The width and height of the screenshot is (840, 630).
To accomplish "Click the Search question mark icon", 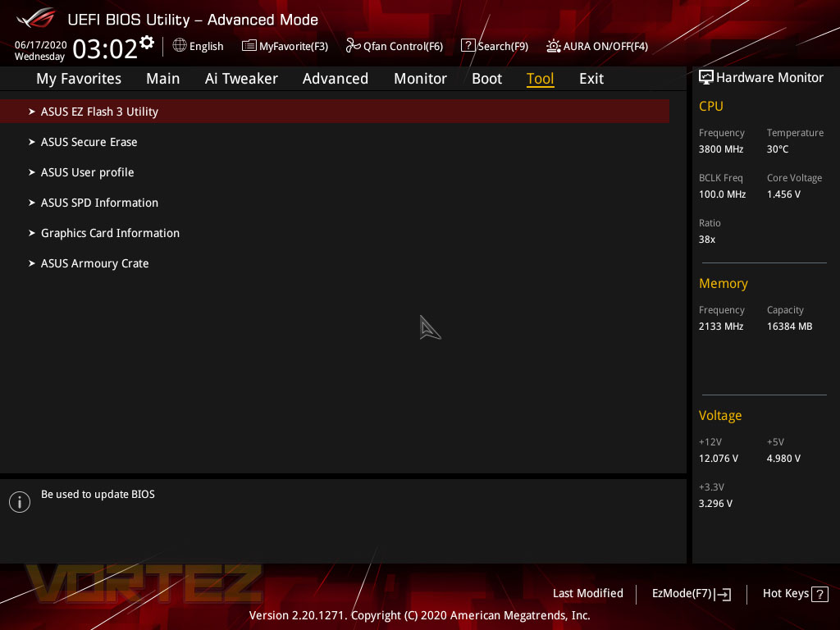I will pos(468,46).
